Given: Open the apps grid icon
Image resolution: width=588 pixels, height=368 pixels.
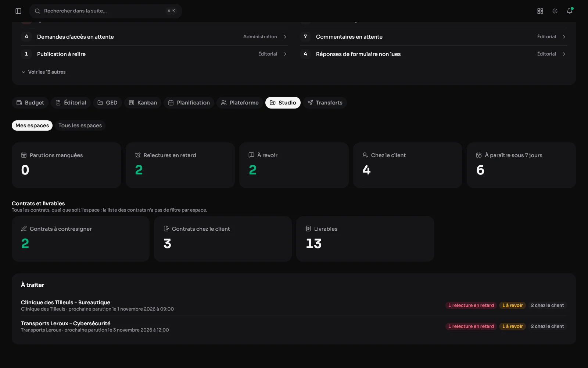Looking at the screenshot, I should pyautogui.click(x=540, y=11).
